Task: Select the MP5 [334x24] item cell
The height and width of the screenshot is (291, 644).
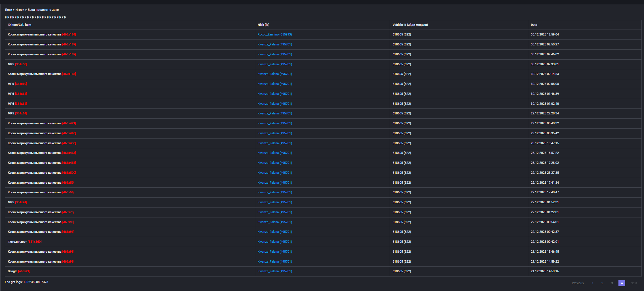Action: (17, 202)
